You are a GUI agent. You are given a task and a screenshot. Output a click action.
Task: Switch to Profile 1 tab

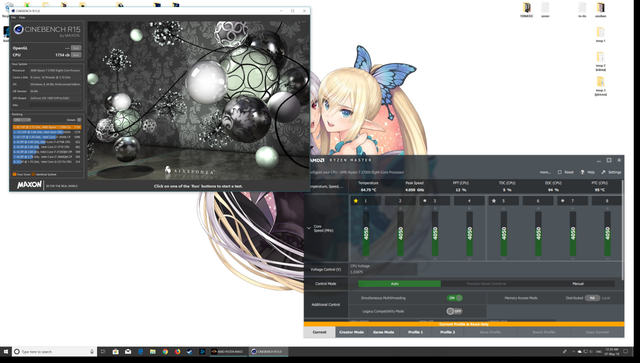point(416,332)
